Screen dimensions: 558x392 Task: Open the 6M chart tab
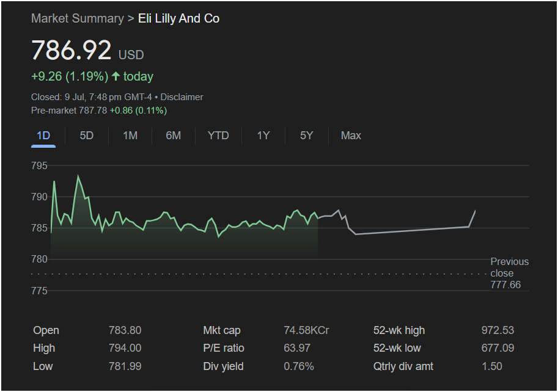click(x=174, y=136)
